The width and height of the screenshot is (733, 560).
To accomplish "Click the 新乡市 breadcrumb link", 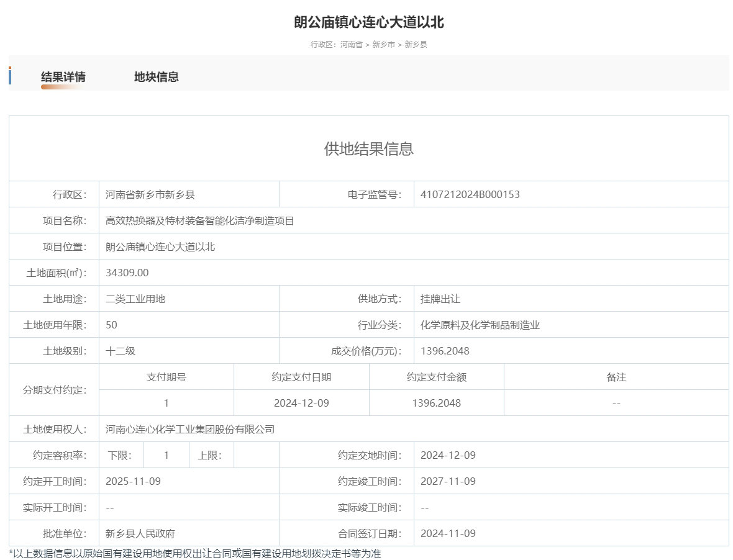I will pos(383,44).
